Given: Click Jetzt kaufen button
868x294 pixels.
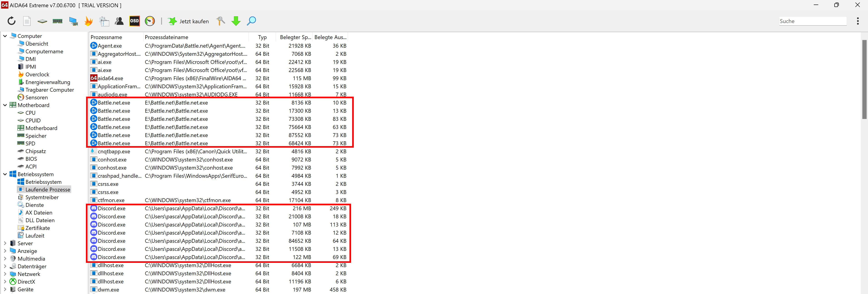Looking at the screenshot, I should pyautogui.click(x=189, y=21).
